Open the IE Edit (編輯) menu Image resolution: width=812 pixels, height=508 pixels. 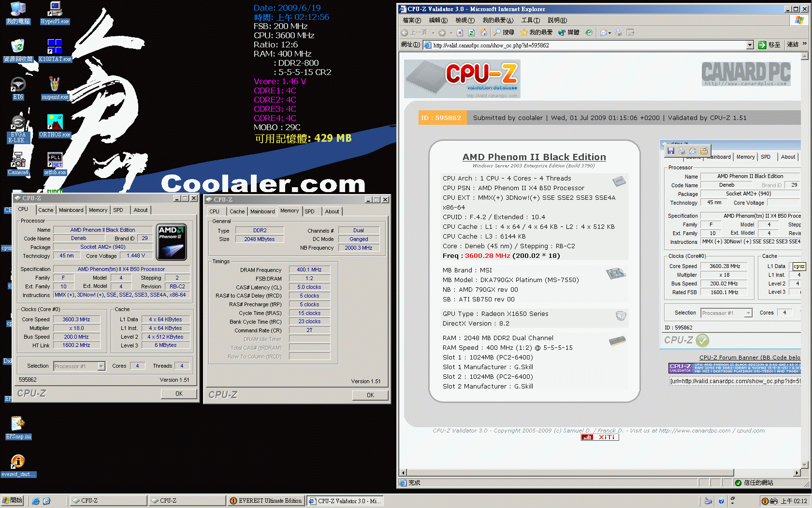pos(438,20)
